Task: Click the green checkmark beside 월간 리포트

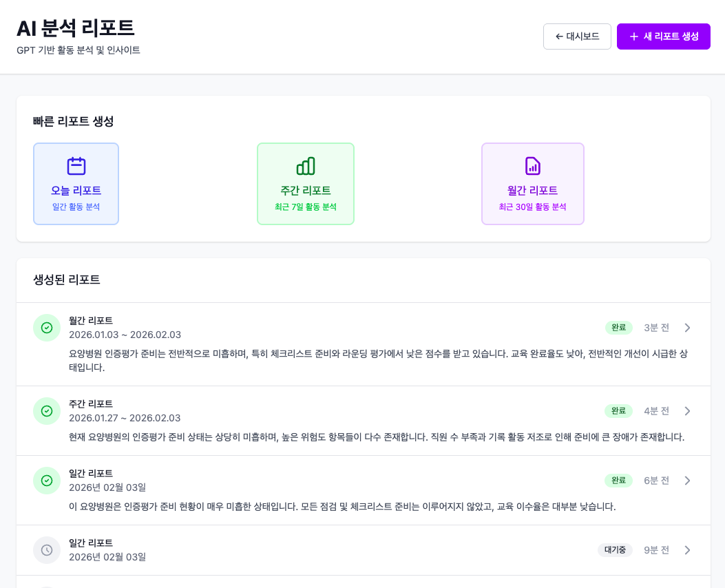Action: tap(47, 328)
